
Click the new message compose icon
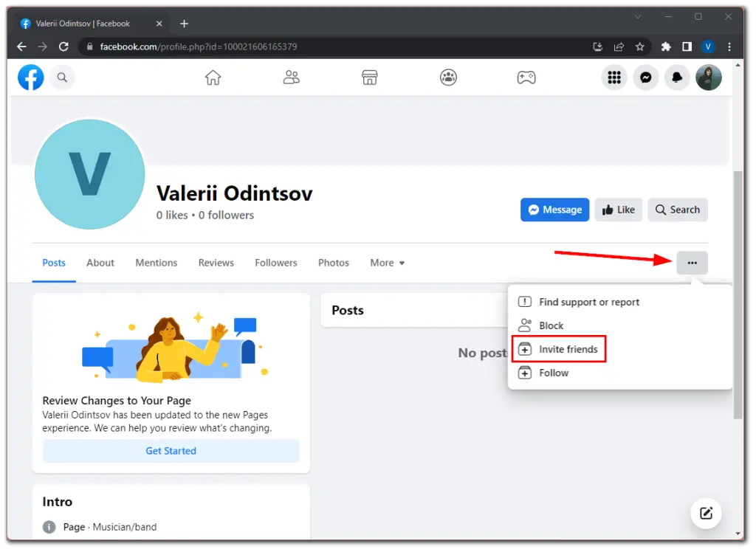click(706, 513)
